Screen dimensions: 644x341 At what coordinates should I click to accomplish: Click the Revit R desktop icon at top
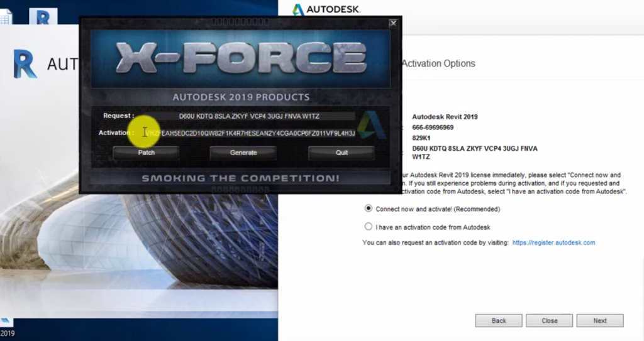coord(43,17)
